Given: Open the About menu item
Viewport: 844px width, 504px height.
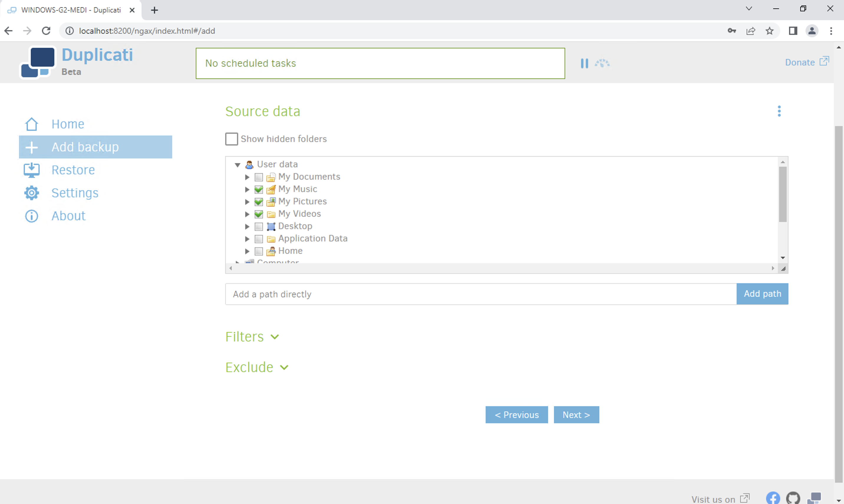Looking at the screenshot, I should coord(68,216).
